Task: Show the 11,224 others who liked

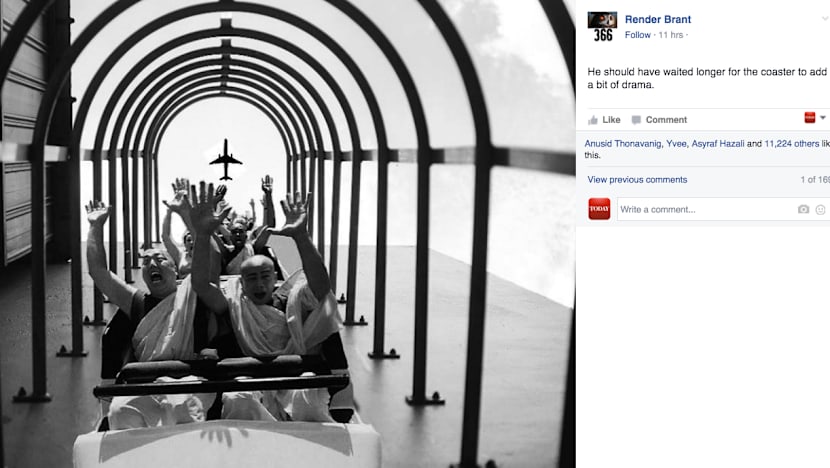Action: click(791, 143)
